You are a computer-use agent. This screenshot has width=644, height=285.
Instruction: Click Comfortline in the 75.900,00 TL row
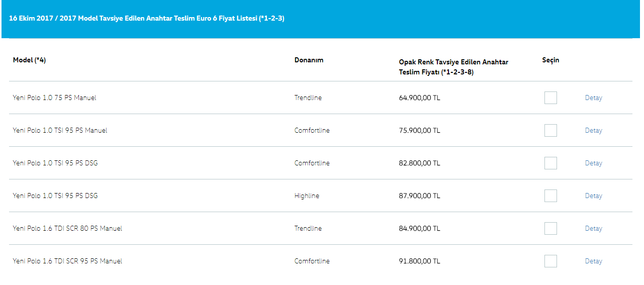click(x=312, y=131)
